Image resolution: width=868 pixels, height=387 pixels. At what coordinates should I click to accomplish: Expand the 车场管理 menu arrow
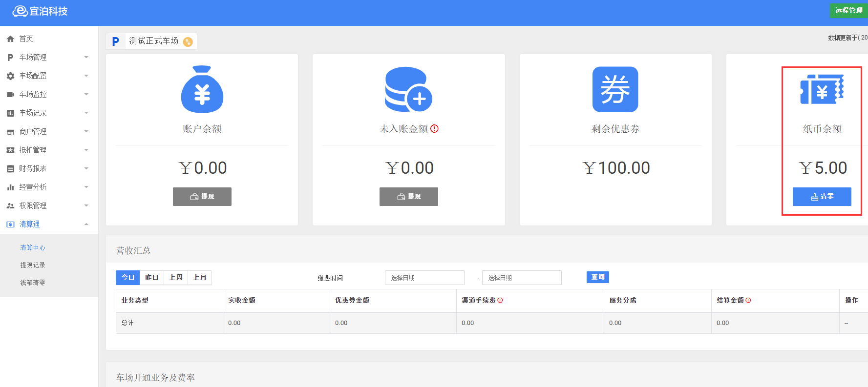point(86,58)
